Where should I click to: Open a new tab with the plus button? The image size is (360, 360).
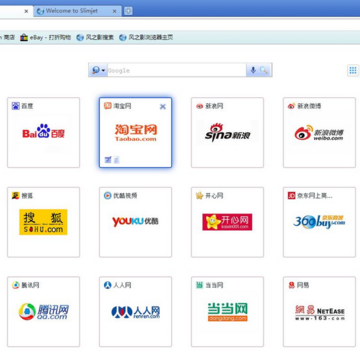(128, 11)
